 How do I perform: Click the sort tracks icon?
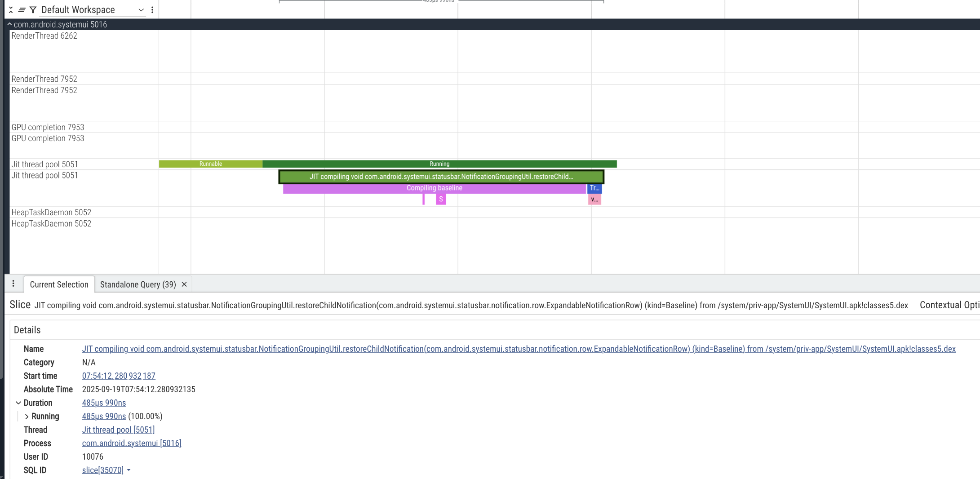click(x=22, y=10)
